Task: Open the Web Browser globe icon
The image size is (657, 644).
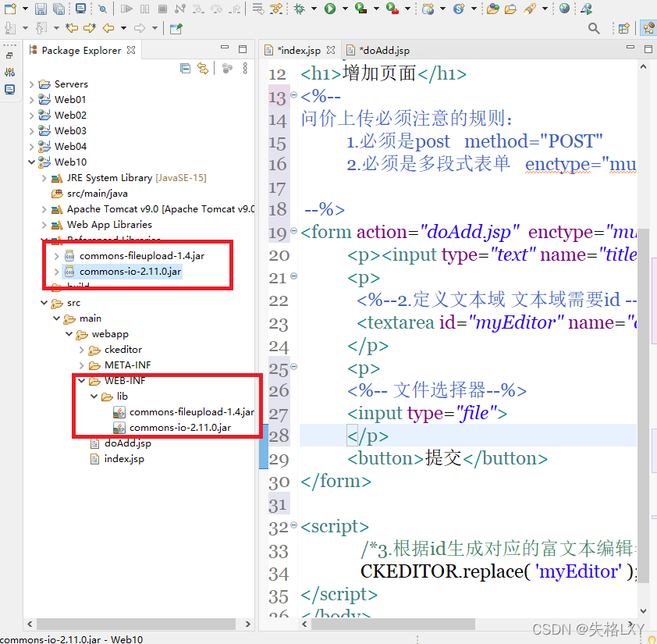Action: click(x=564, y=9)
